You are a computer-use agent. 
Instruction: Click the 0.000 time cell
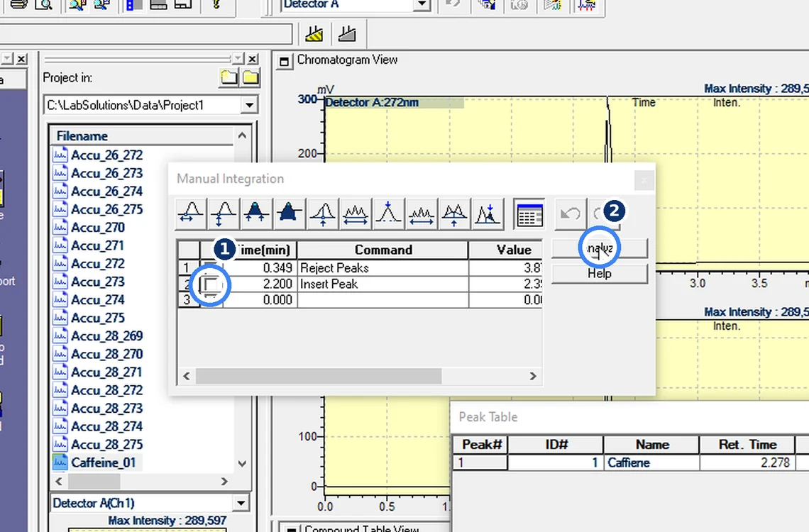coord(260,300)
